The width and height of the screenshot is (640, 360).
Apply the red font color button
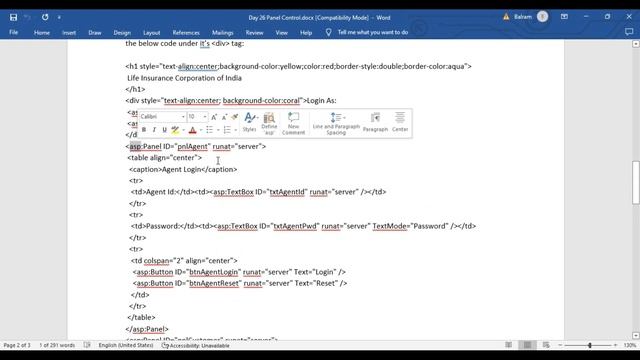pyautogui.click(x=193, y=130)
